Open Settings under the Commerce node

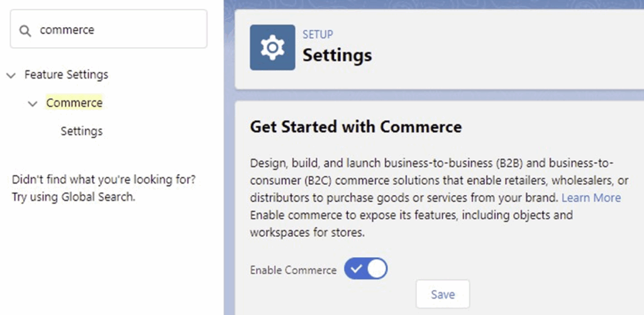click(81, 131)
